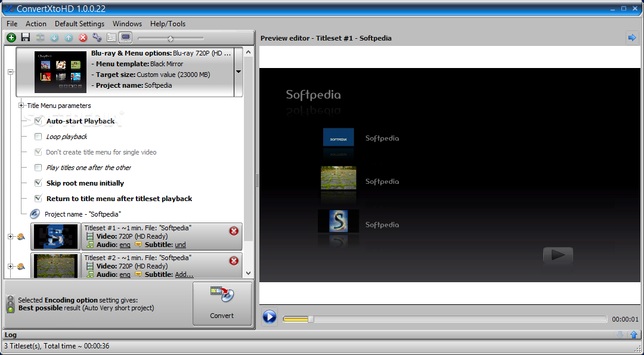This screenshot has width=644, height=355.
Task: Click the video filmstrip icon in Titleset #2
Action: tap(90, 266)
